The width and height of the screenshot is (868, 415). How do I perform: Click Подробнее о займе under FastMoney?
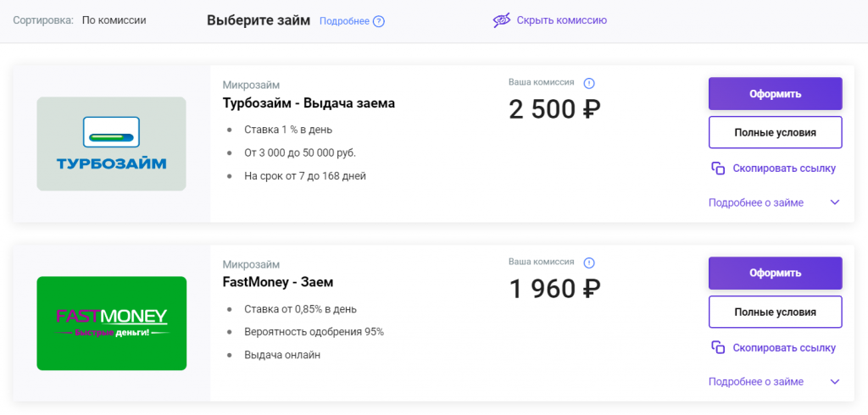[755, 382]
